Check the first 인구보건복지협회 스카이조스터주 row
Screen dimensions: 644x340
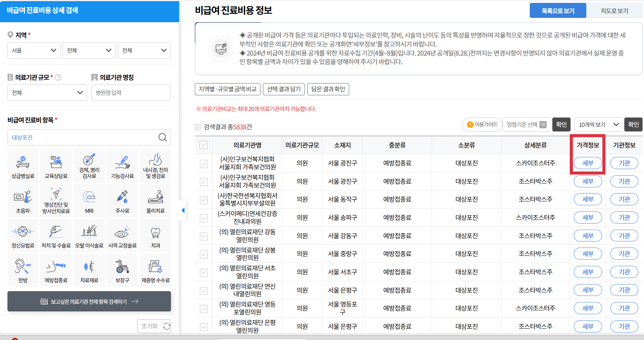coord(204,163)
